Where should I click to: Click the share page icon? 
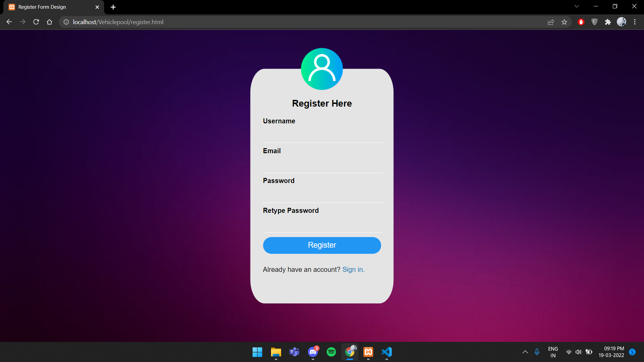(551, 22)
